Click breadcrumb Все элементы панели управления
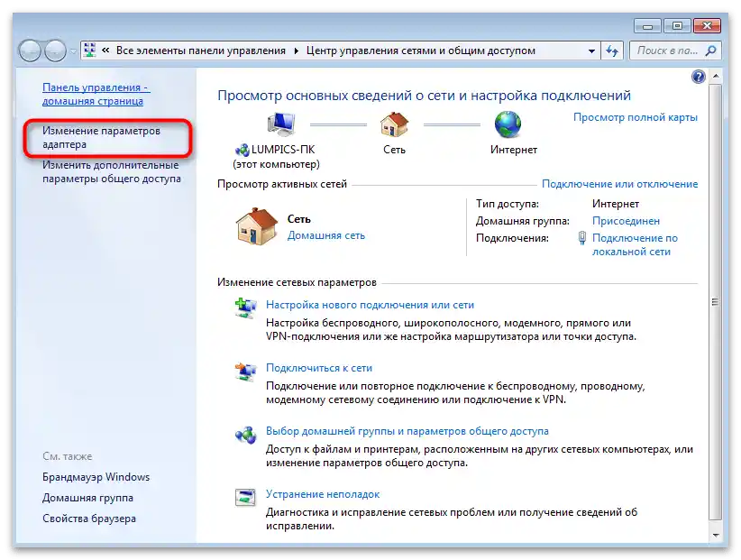Image resolution: width=741 pixels, height=560 pixels. tap(201, 50)
